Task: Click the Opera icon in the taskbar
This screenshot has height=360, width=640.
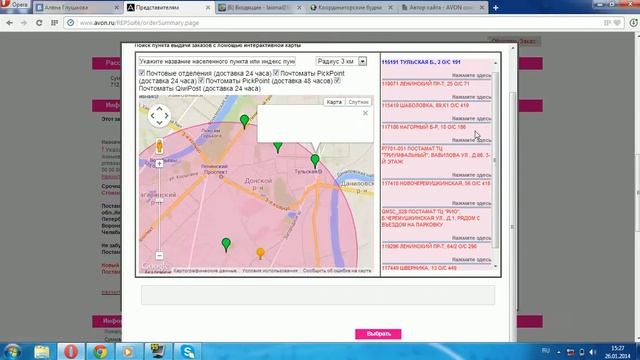Action: (x=71, y=351)
